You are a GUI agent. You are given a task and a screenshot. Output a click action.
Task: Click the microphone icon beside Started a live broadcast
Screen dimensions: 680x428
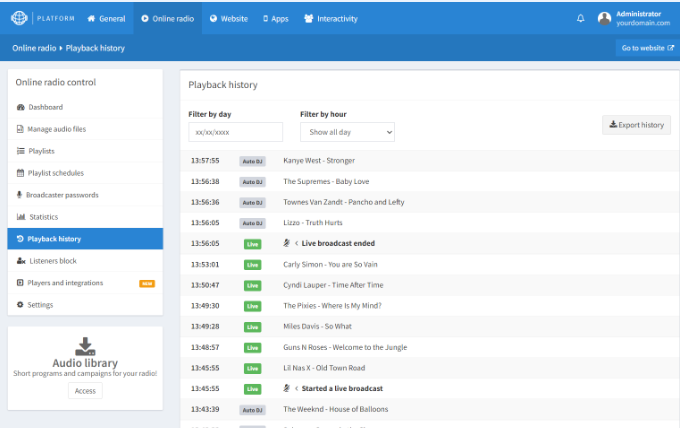point(286,388)
